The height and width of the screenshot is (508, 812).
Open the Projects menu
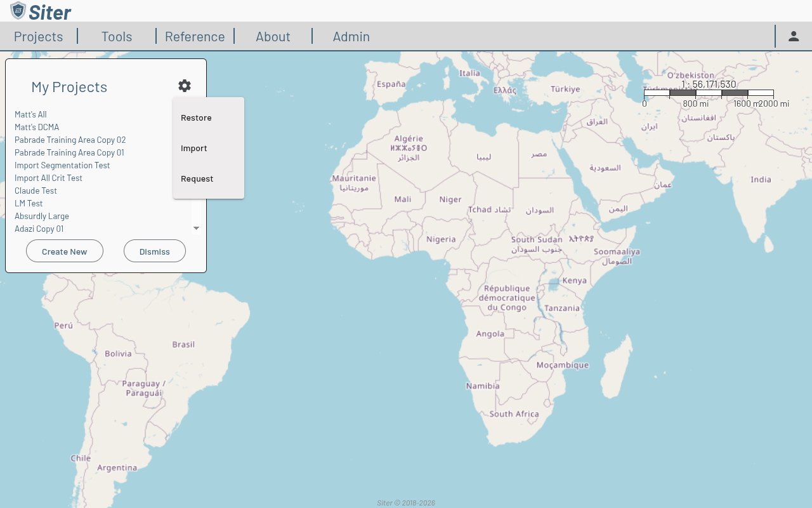tap(39, 37)
